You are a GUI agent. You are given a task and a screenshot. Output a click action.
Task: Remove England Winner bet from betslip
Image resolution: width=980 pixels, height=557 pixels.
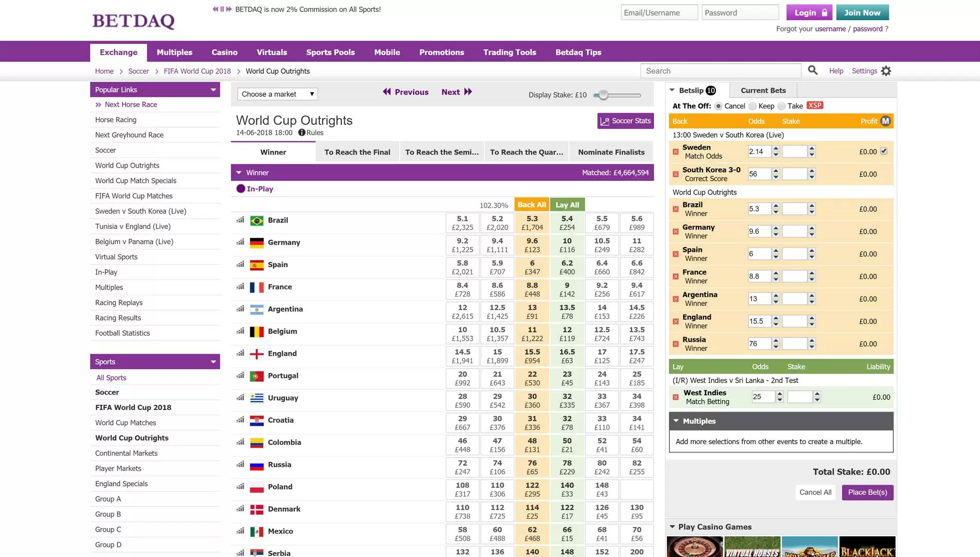point(676,321)
